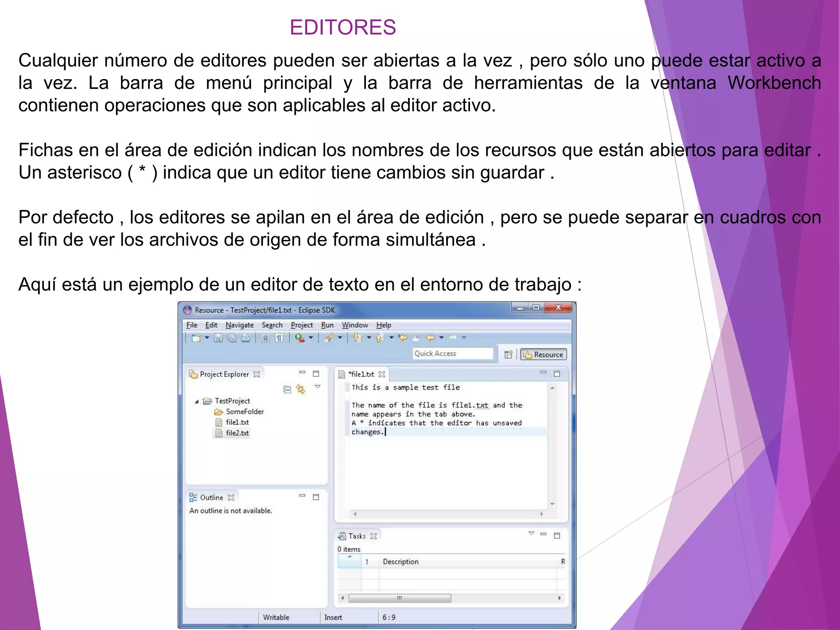840x630 pixels.
Task: Click the Search flashlight toolbar icon
Action: click(329, 338)
